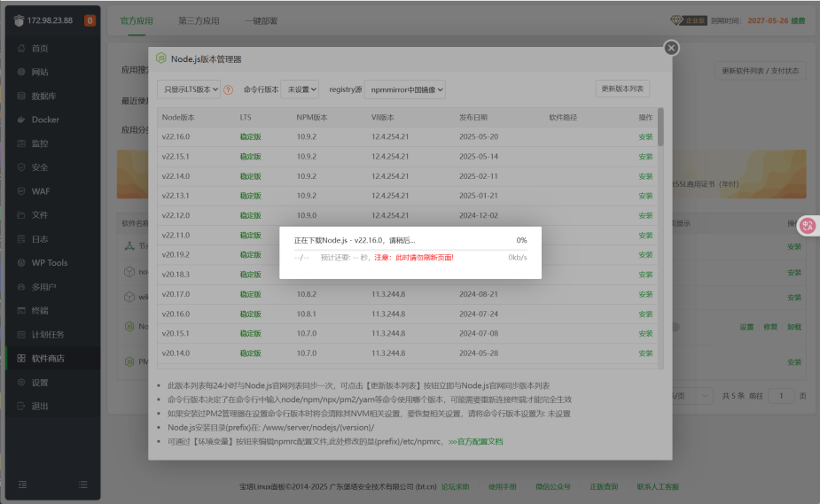Switch to the 一键部署 tab
This screenshot has width=820, height=504.
coord(261,21)
